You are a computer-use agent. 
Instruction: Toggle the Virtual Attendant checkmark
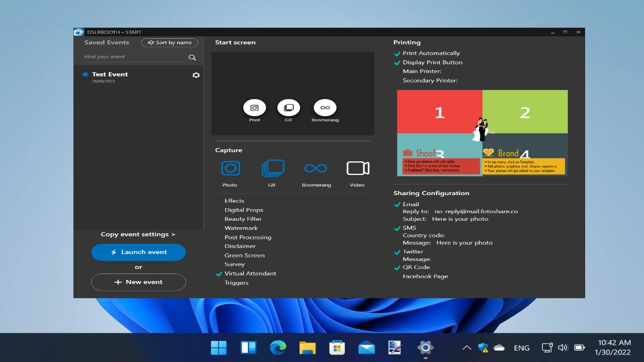(219, 274)
